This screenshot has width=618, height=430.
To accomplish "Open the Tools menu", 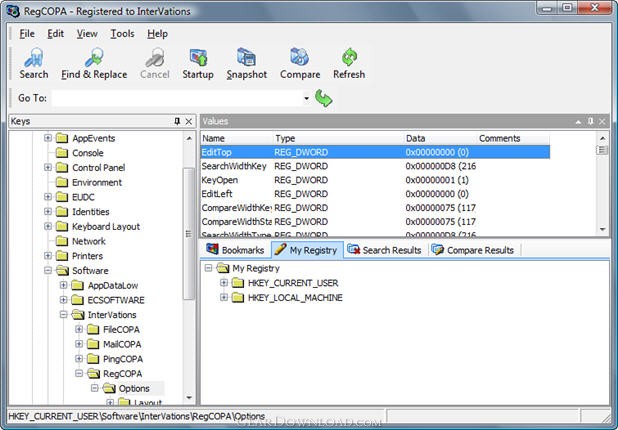I will [x=122, y=33].
